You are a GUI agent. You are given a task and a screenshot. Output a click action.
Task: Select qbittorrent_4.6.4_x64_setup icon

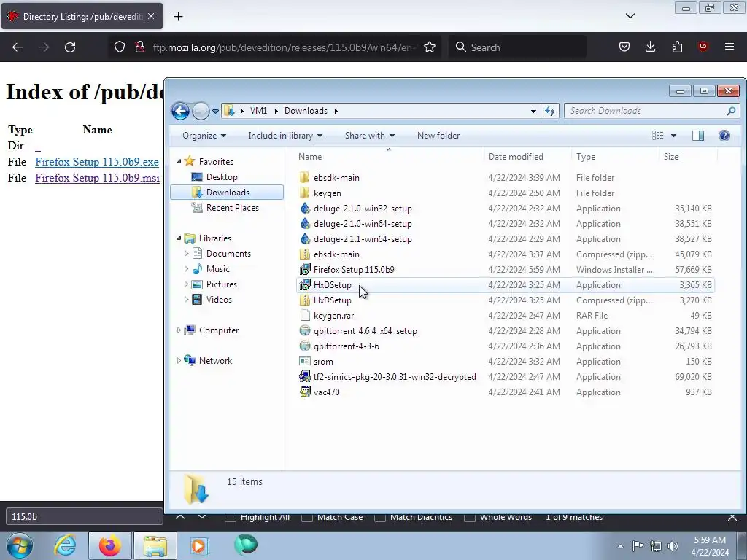click(305, 330)
